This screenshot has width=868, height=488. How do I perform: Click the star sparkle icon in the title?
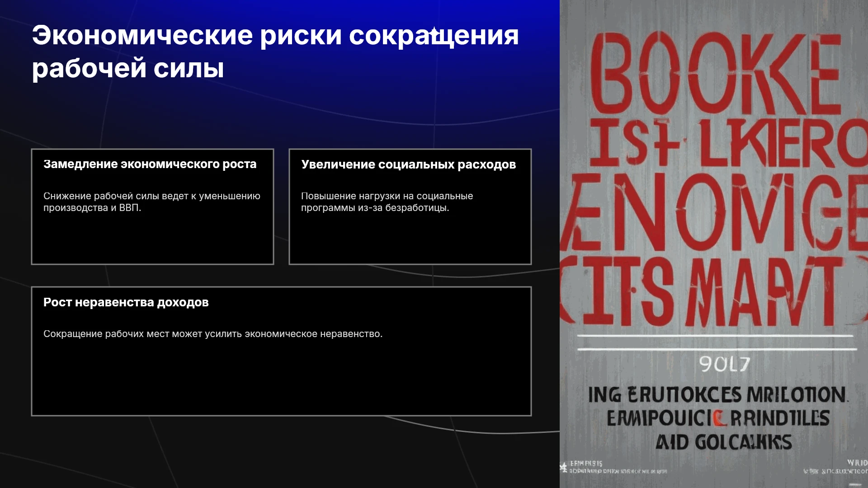click(434, 32)
